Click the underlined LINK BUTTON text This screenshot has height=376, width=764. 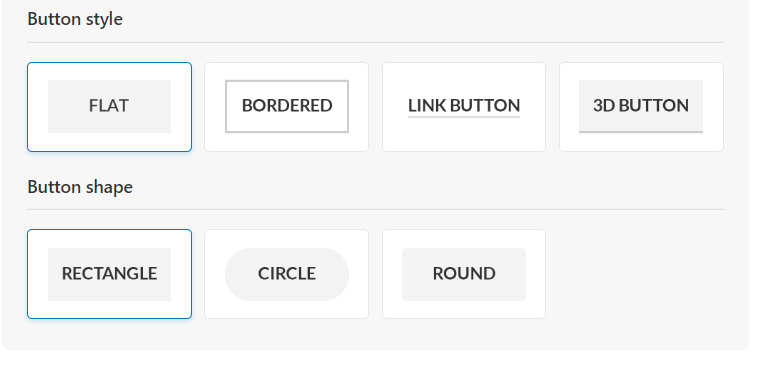point(464,106)
